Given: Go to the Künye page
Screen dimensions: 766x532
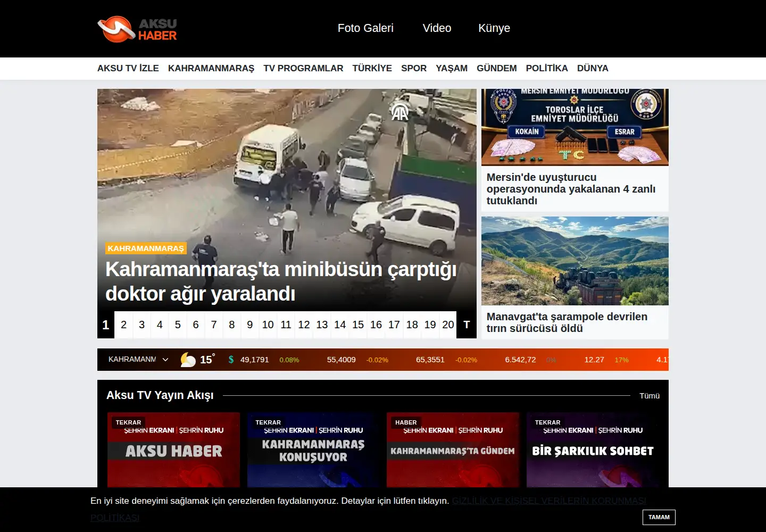Looking at the screenshot, I should pyautogui.click(x=494, y=28).
